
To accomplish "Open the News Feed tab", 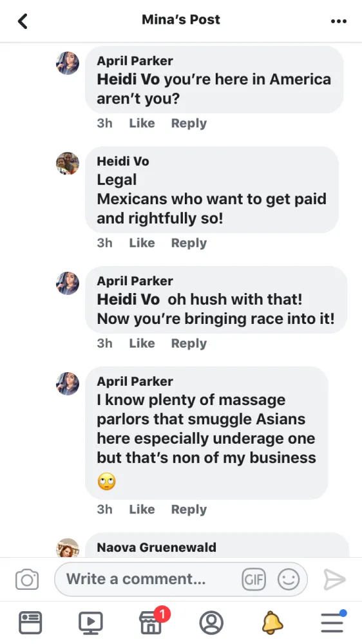I will [30, 623].
